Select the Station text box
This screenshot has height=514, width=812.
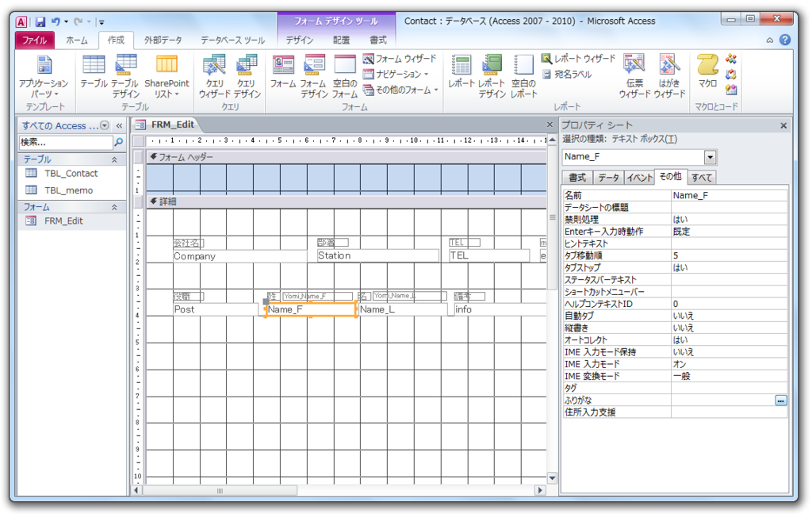378,255
